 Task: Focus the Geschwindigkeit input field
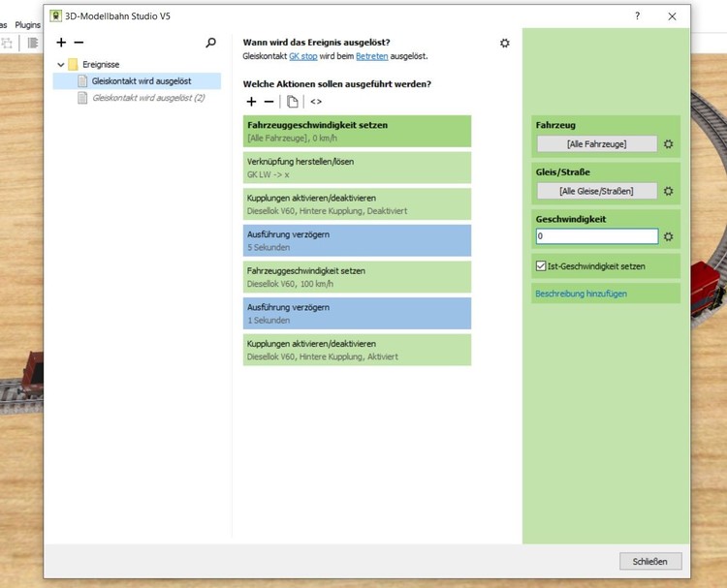[597, 236]
